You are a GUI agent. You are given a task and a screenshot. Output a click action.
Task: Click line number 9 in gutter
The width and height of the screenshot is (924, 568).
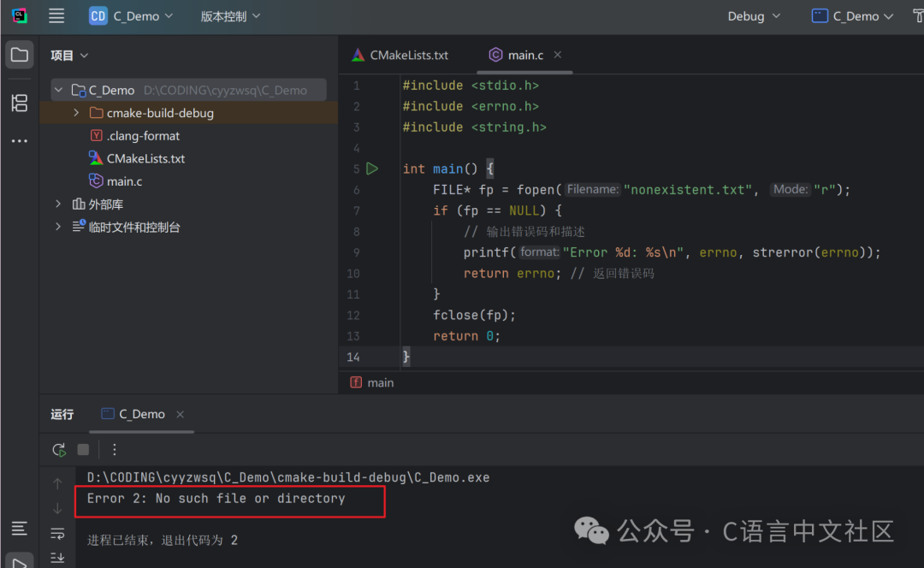pyautogui.click(x=356, y=252)
